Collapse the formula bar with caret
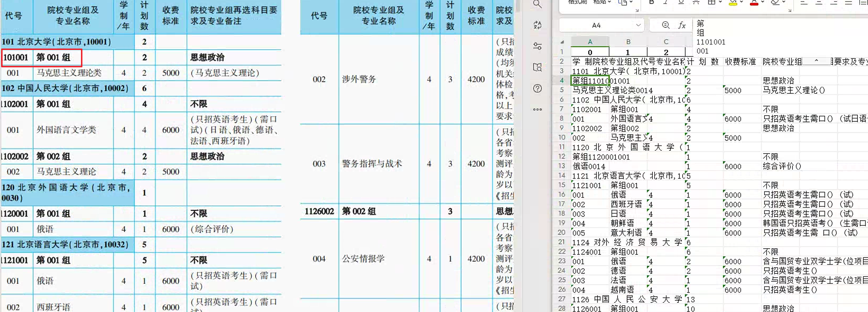 point(816,60)
